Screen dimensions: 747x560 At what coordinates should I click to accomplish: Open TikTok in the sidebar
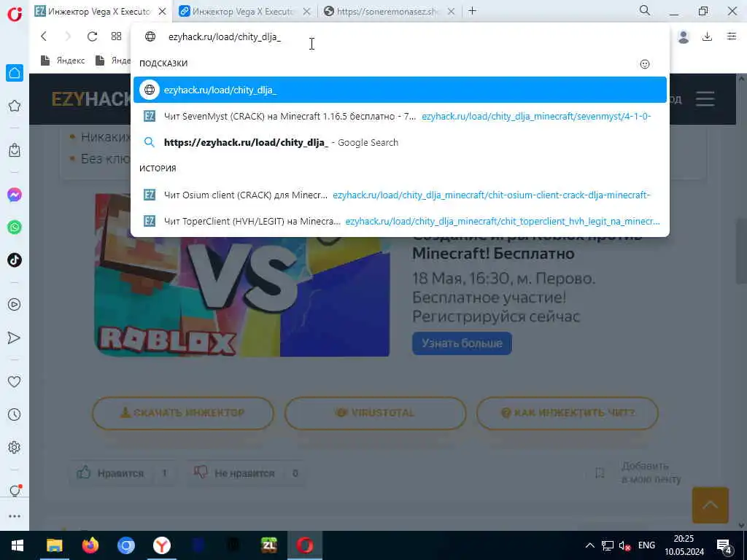tap(15, 260)
